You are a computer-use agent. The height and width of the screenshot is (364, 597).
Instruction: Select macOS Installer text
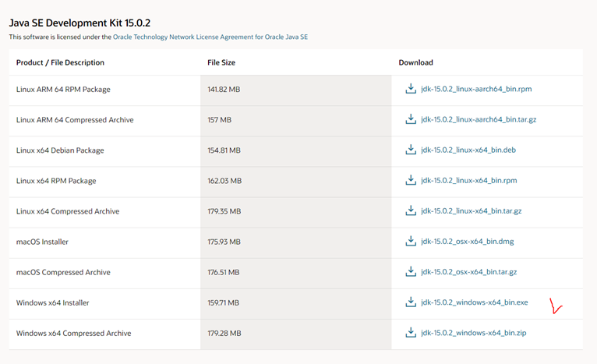(x=42, y=242)
